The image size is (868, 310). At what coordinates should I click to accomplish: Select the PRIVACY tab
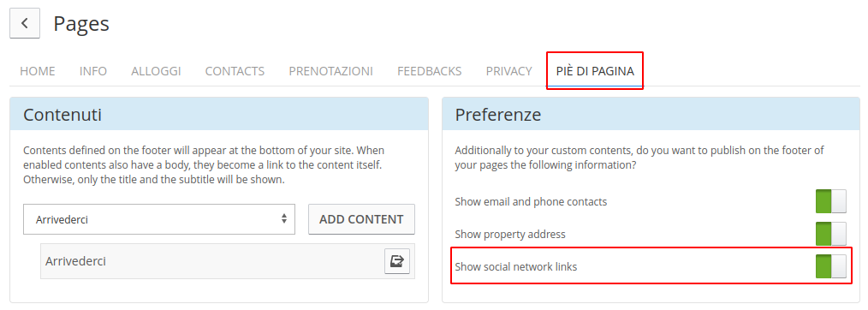(x=508, y=71)
